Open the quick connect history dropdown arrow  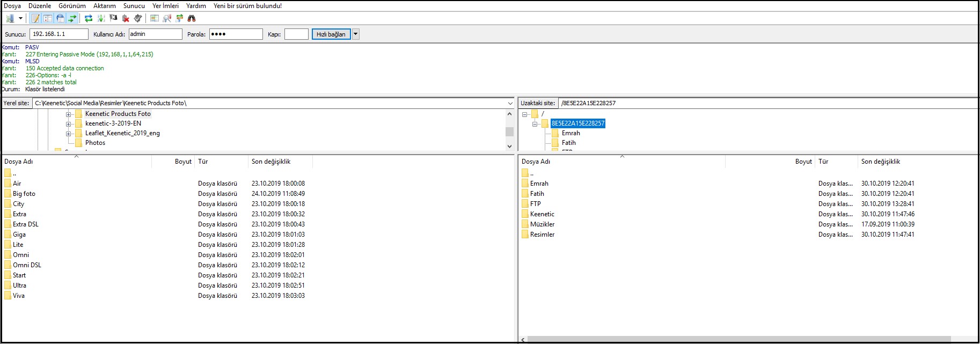pyautogui.click(x=355, y=34)
